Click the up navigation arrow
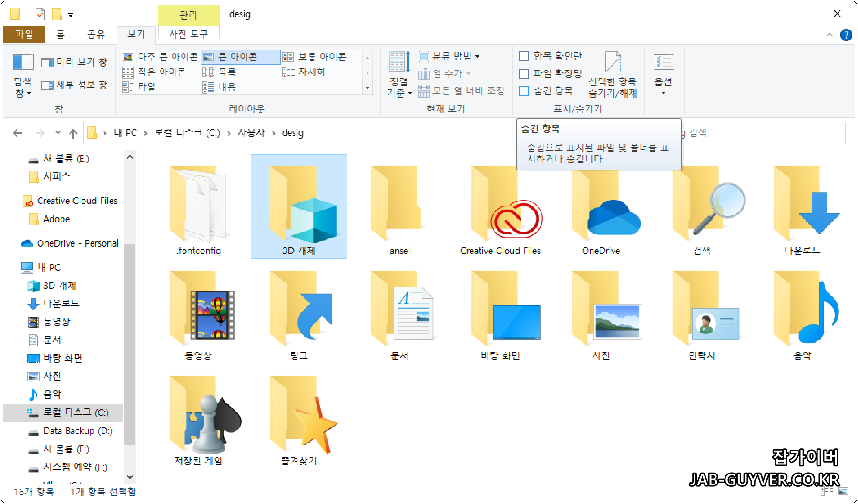The width and height of the screenshot is (858, 504). [x=73, y=133]
